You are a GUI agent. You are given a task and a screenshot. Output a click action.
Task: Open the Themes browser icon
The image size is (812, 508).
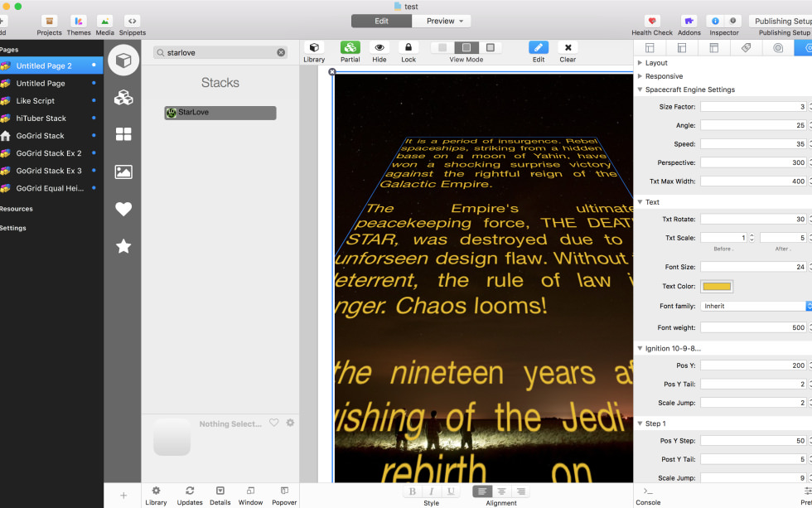(x=78, y=22)
